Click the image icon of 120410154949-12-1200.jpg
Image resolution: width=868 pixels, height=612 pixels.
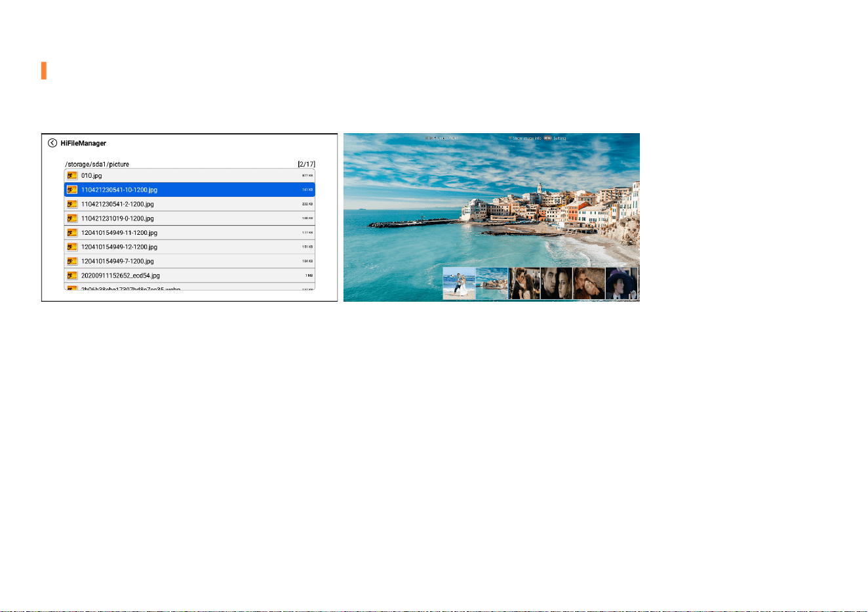point(72,247)
